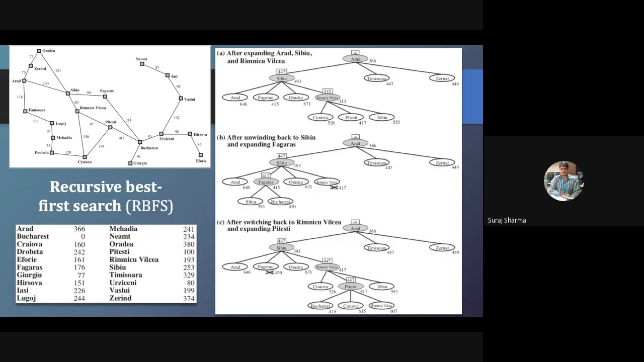The image size is (644, 362).
Task: Click the Neamt city label on the map
Action: pos(141,59)
